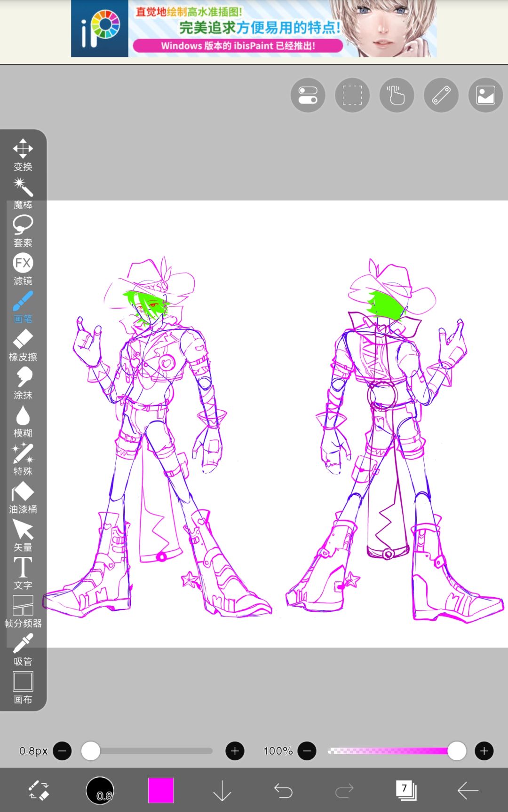Select the Smudge (涂抹) tool
The width and height of the screenshot is (508, 812).
pos(23,383)
